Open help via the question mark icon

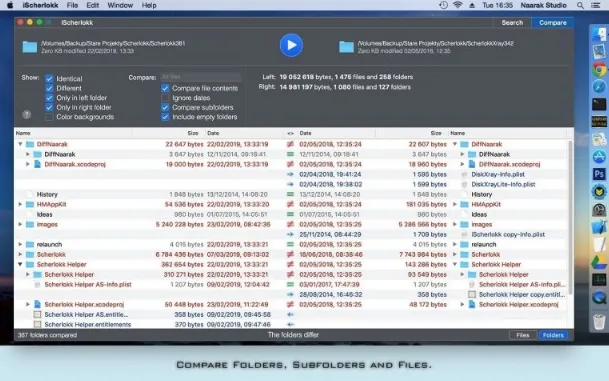26,115
